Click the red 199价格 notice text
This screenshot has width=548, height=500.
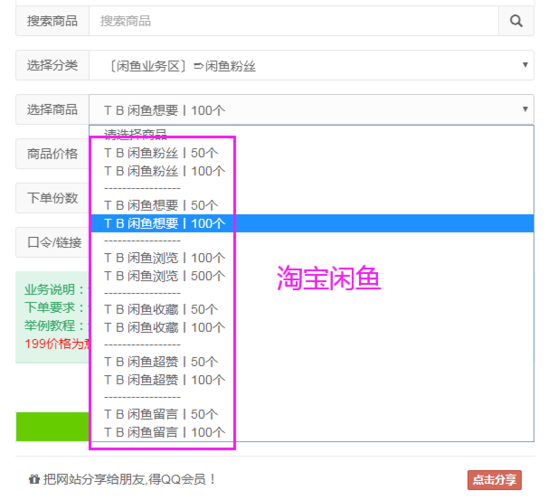tap(57, 344)
